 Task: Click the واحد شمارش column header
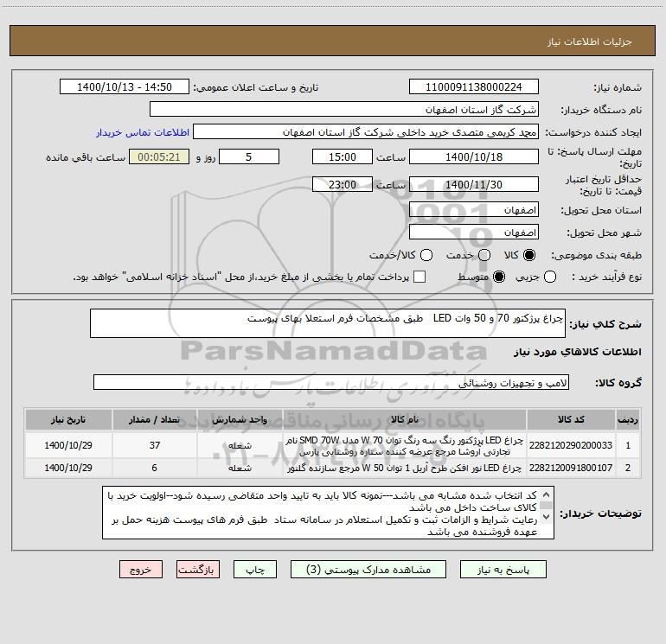tap(240, 419)
